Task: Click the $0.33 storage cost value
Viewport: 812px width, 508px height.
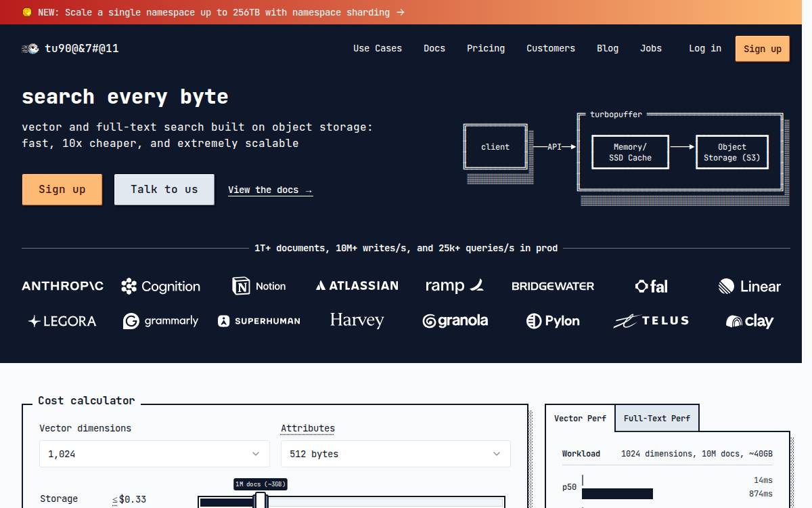Action: (133, 499)
